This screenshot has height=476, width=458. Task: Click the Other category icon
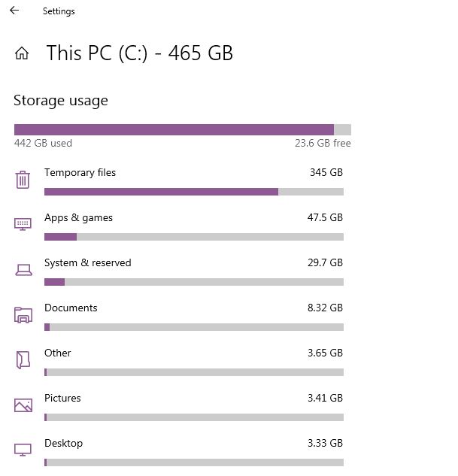(23, 359)
